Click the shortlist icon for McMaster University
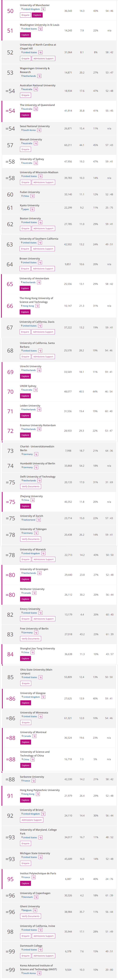Screen dimensions: 118x980 34,593
